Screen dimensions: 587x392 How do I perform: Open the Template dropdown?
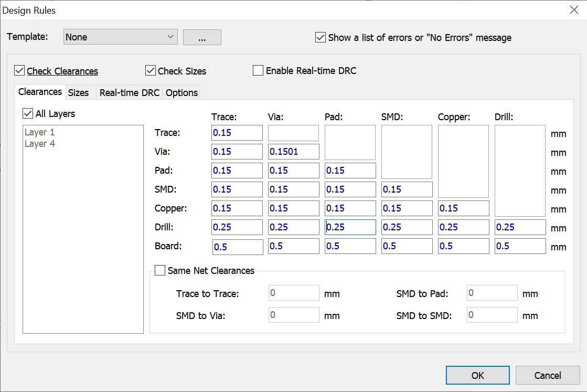tap(120, 37)
